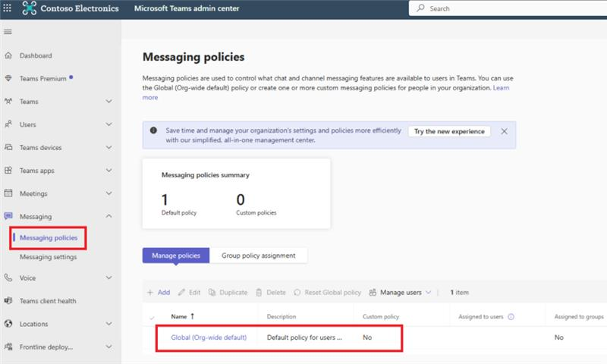The height and width of the screenshot is (364, 607).
Task: Expand the Locations chevron
Action: (109, 324)
